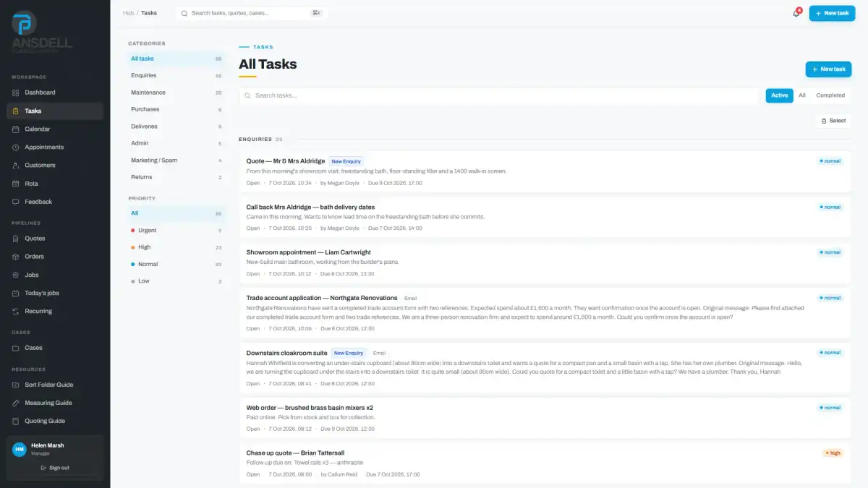Open the Calendar icon in sidebar
This screenshot has height=488, width=868.
click(x=16, y=129)
